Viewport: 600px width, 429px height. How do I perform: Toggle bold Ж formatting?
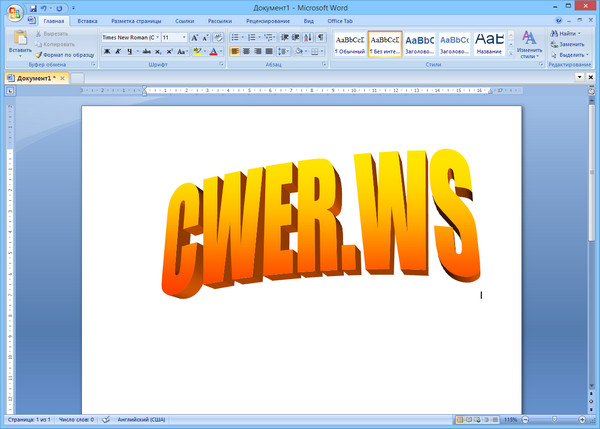tap(107, 51)
